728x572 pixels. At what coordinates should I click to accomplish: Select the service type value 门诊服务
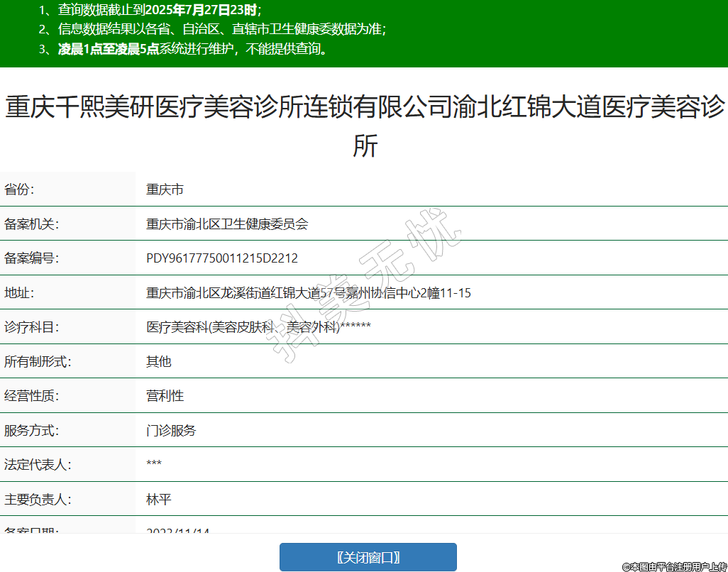[171, 430]
